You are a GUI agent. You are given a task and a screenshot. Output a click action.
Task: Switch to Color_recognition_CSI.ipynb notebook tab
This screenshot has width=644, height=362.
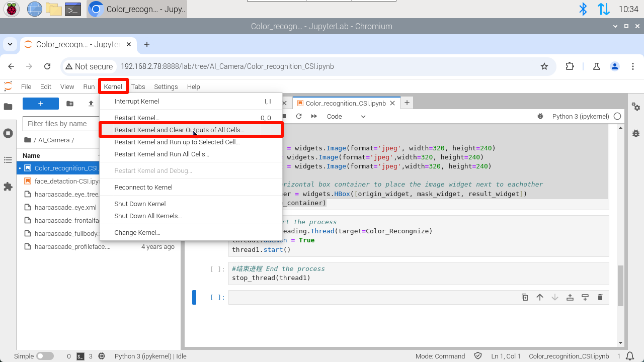click(x=346, y=103)
